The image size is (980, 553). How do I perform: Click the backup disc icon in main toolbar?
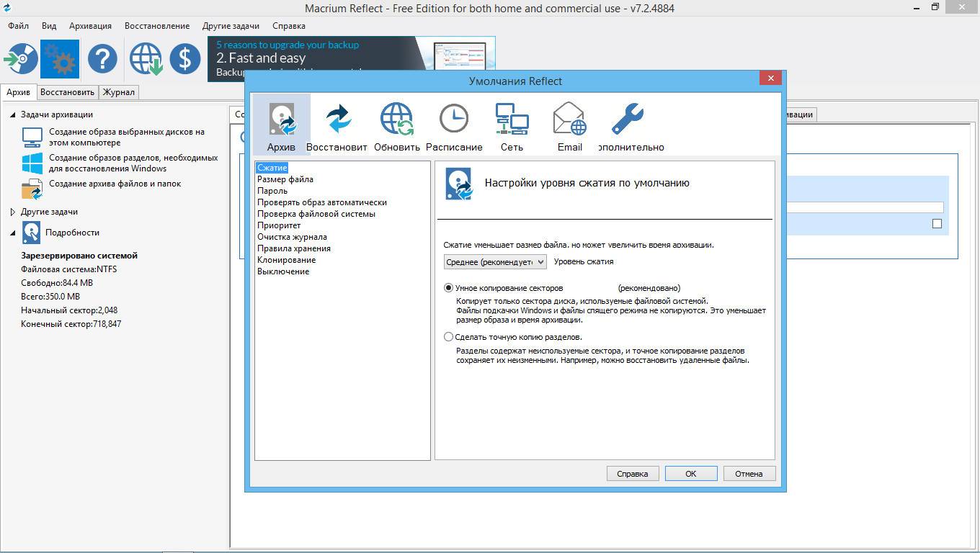pyautogui.click(x=20, y=58)
